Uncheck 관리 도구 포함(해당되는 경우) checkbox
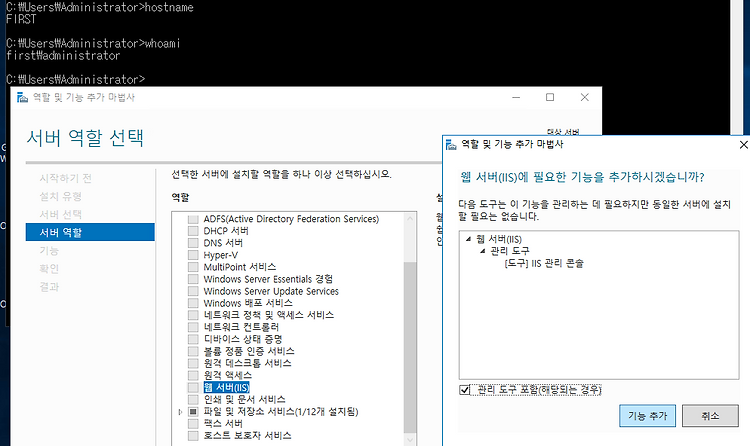The height and width of the screenshot is (446, 750). click(x=464, y=390)
